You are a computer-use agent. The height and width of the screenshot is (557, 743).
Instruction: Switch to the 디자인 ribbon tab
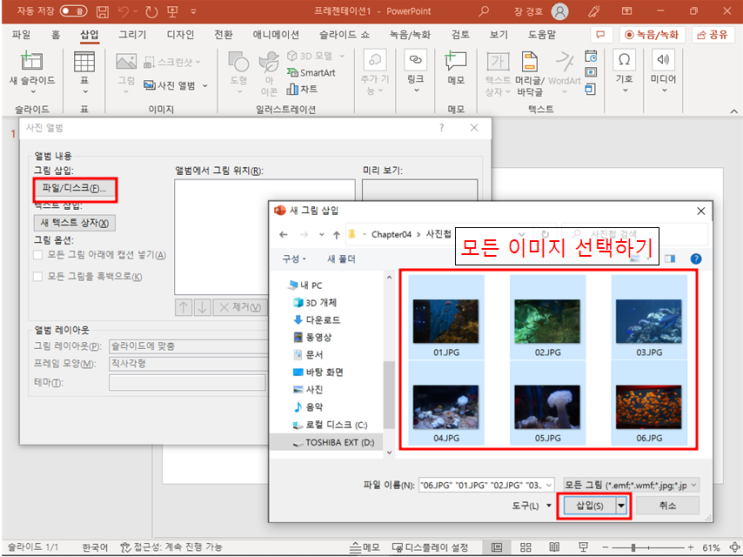pyautogui.click(x=180, y=33)
